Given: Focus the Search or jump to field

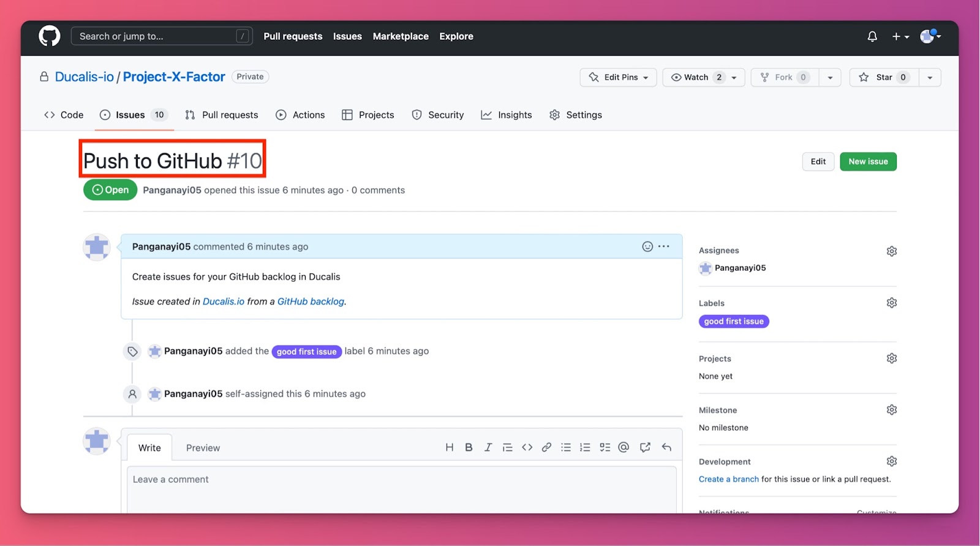Looking at the screenshot, I should click(x=162, y=36).
